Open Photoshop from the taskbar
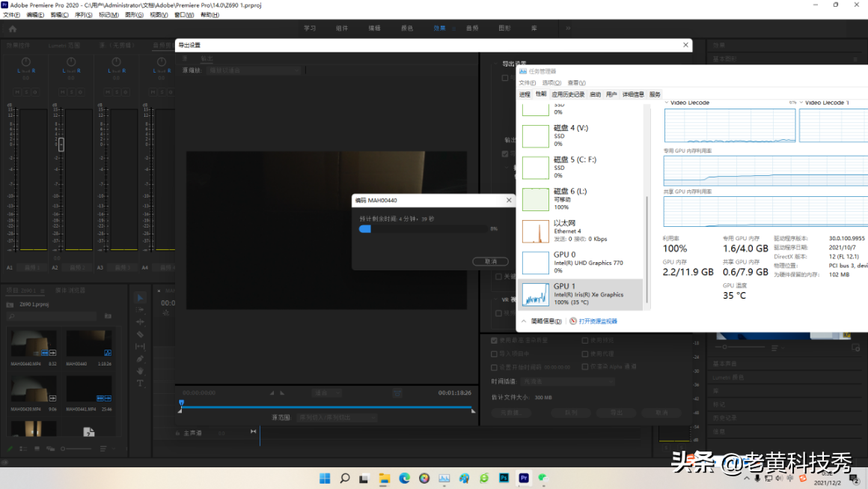The image size is (868, 489). tap(504, 478)
